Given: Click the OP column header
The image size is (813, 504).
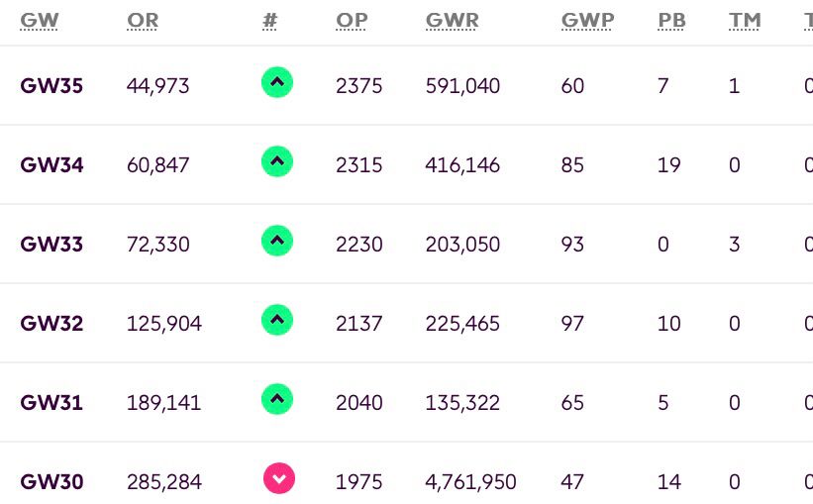Looking at the screenshot, I should pyautogui.click(x=352, y=21).
